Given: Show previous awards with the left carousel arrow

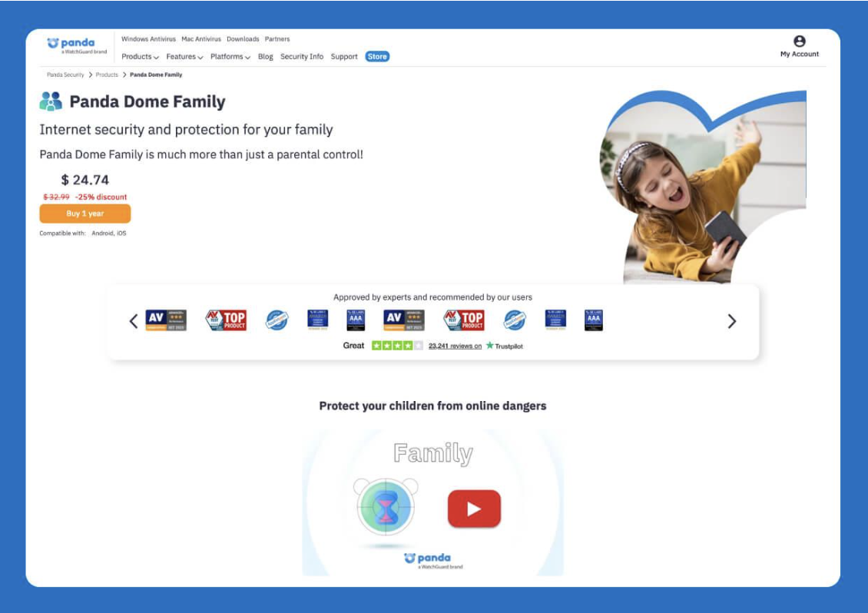Looking at the screenshot, I should pos(134,321).
